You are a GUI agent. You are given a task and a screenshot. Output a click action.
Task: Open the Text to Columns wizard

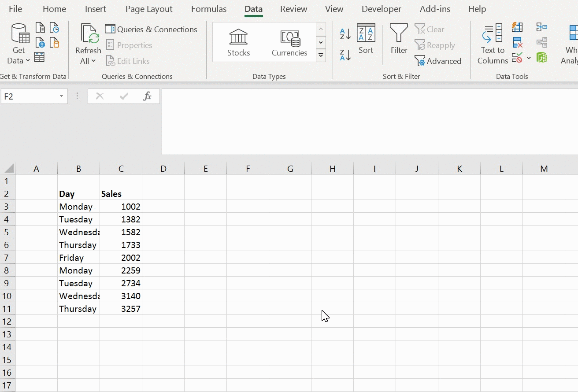[493, 44]
